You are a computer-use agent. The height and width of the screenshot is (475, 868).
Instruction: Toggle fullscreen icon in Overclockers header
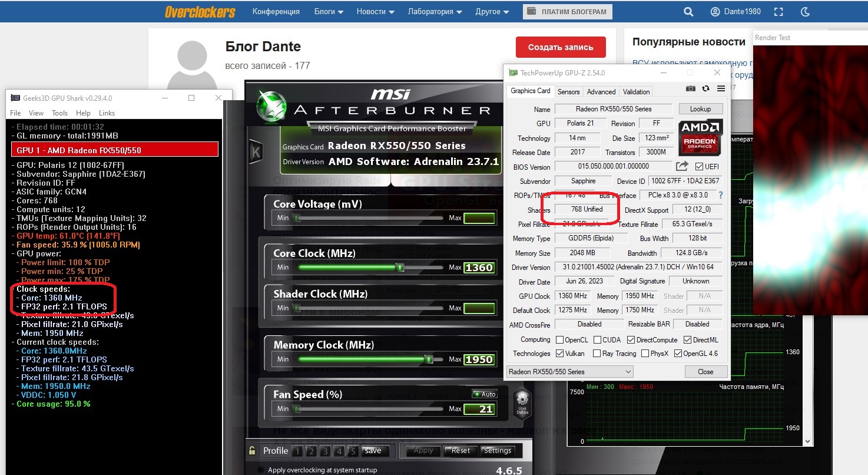[x=778, y=12]
